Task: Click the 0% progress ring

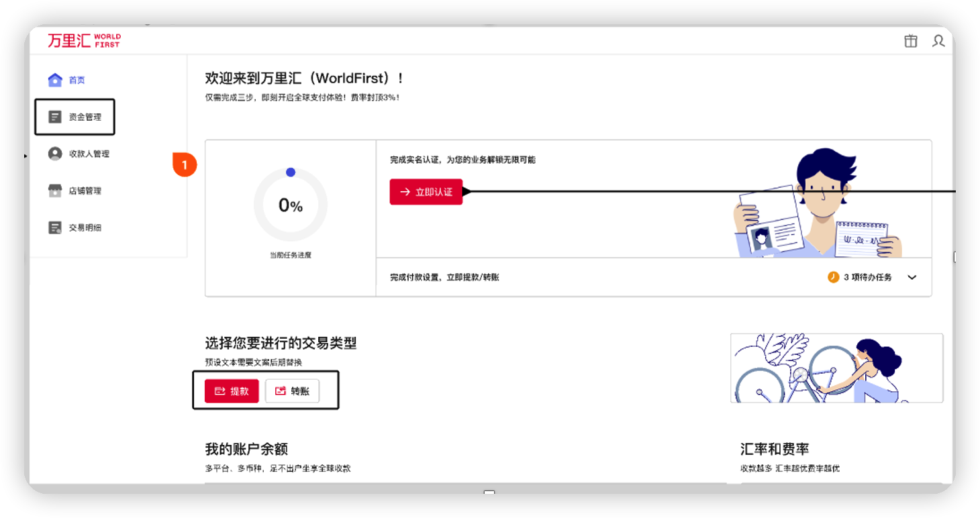Action: (291, 205)
